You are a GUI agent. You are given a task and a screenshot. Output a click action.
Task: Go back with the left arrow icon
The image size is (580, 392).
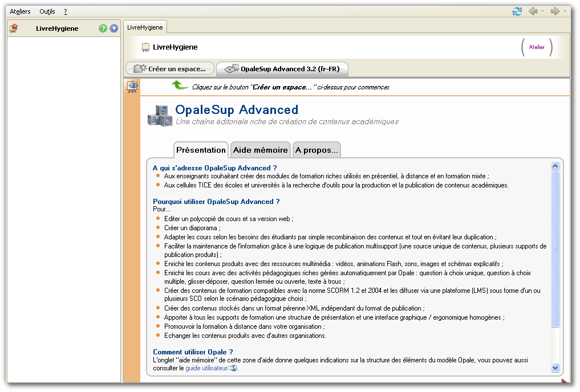pos(533,11)
